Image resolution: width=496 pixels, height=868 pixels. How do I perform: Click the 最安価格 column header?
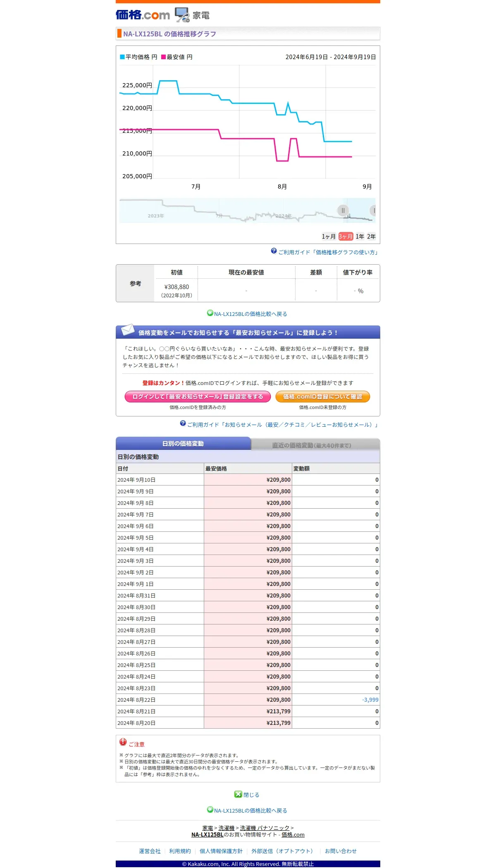pos(248,469)
